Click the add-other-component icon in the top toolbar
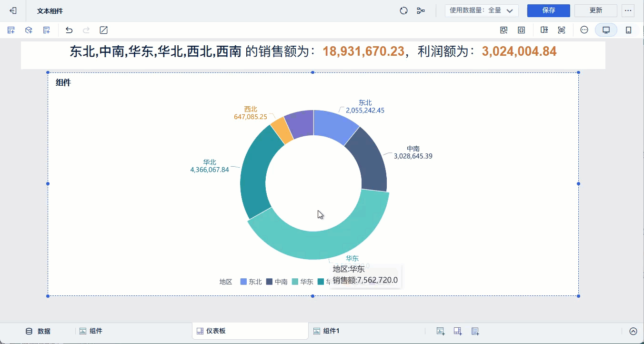 [46, 30]
